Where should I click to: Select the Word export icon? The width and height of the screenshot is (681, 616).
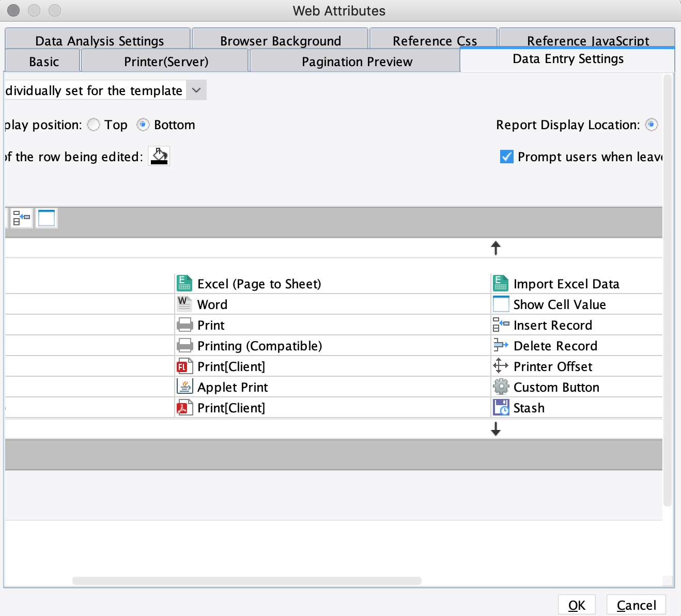pos(184,304)
